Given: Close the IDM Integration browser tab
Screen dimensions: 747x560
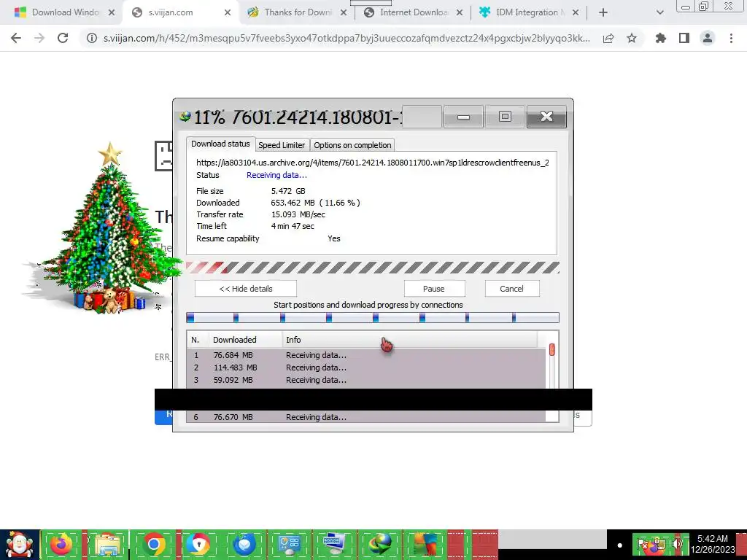Looking at the screenshot, I should coord(576,13).
